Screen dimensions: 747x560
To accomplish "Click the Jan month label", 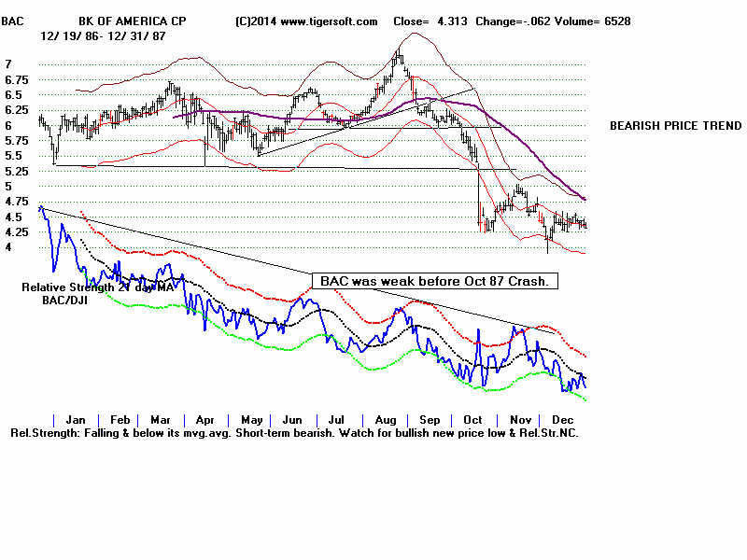I will pyautogui.click(x=76, y=420).
